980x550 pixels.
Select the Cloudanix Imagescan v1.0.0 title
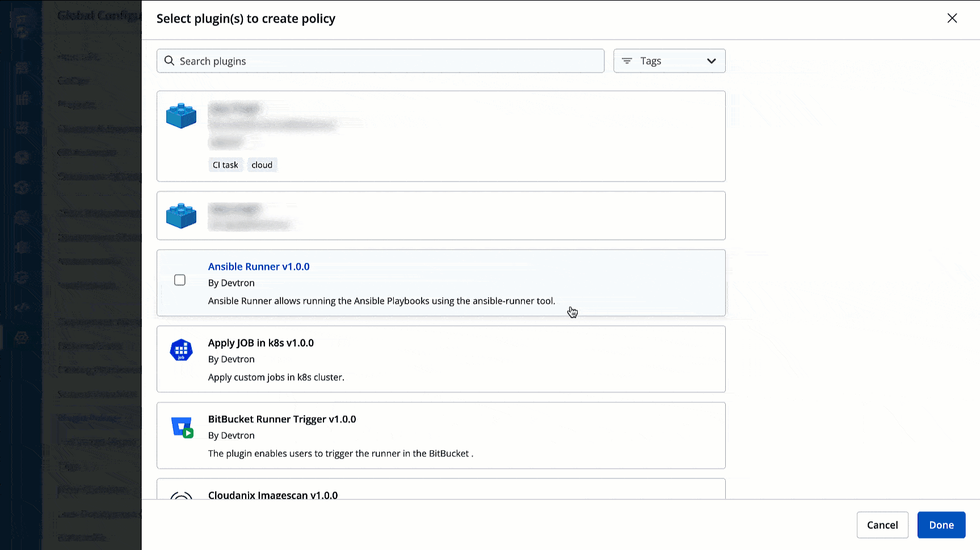(273, 495)
